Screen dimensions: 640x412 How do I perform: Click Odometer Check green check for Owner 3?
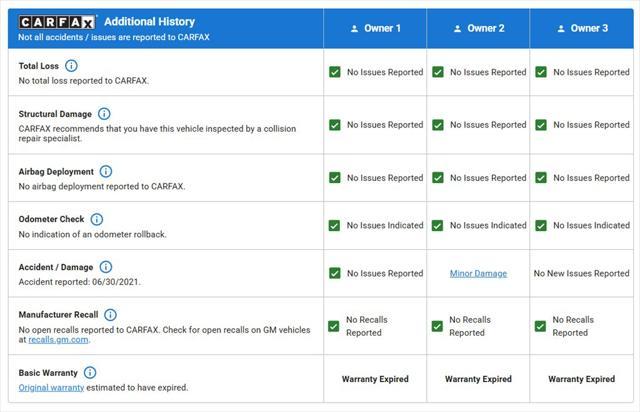coord(541,226)
